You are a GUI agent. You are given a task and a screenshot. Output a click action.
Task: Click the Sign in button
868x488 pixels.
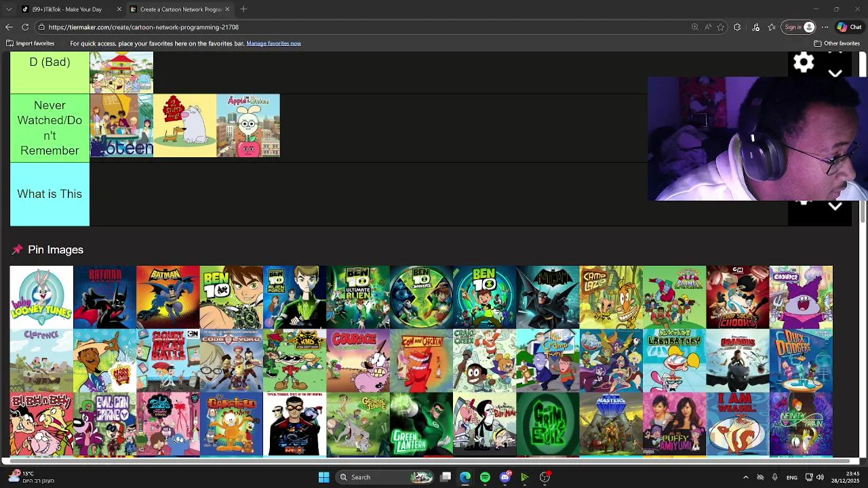[799, 27]
